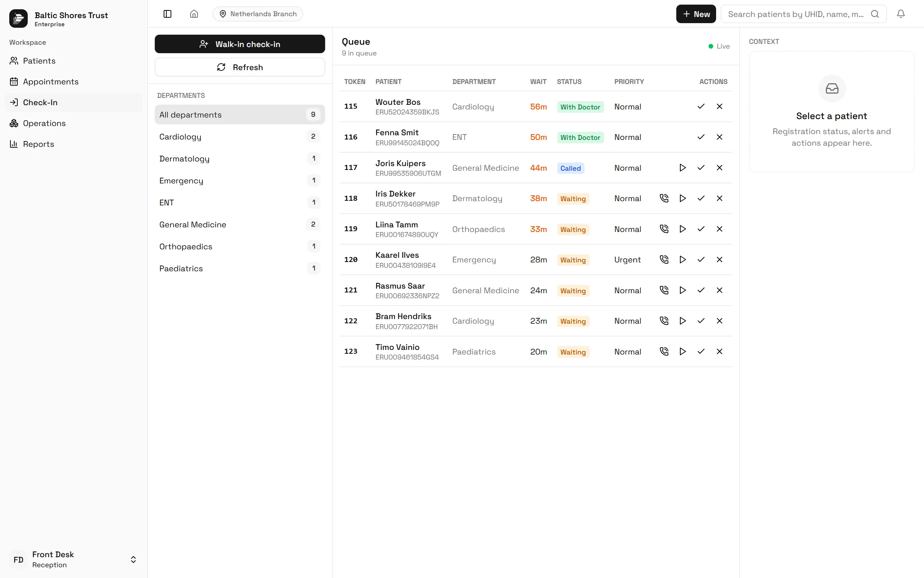924x578 pixels.
Task: Refresh the queue list
Action: click(x=240, y=67)
